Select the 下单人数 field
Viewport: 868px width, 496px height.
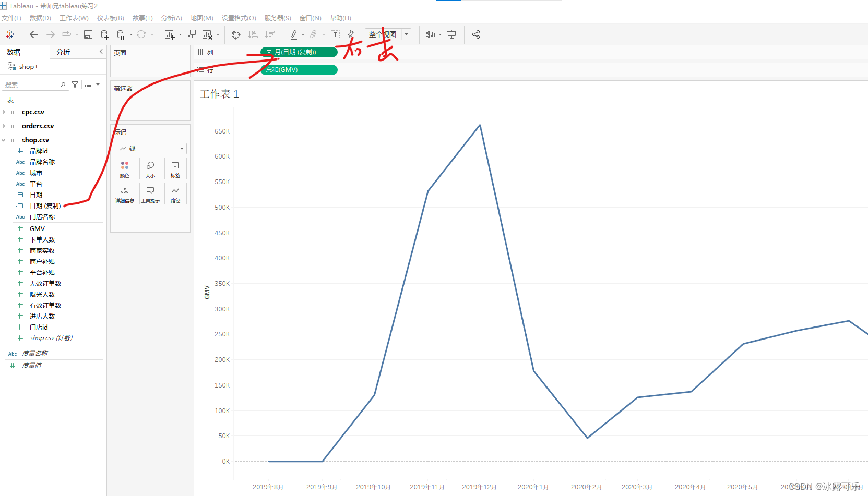tap(42, 240)
